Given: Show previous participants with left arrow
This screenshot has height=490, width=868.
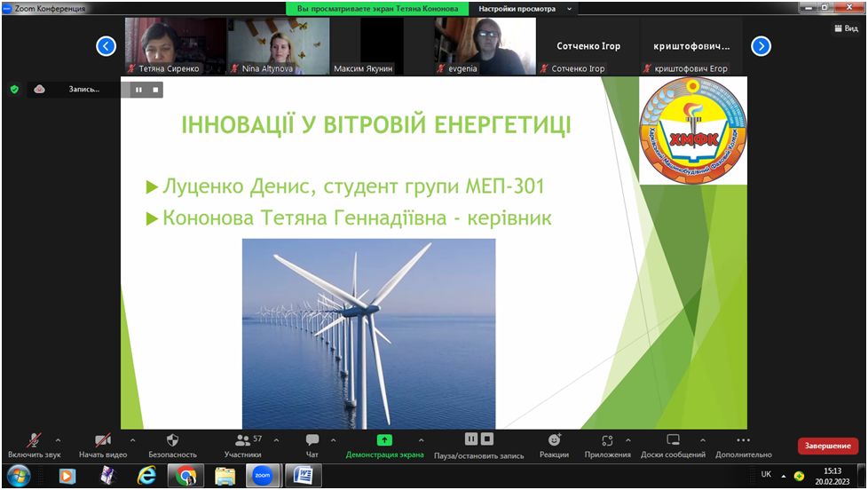Looking at the screenshot, I should [x=106, y=46].
